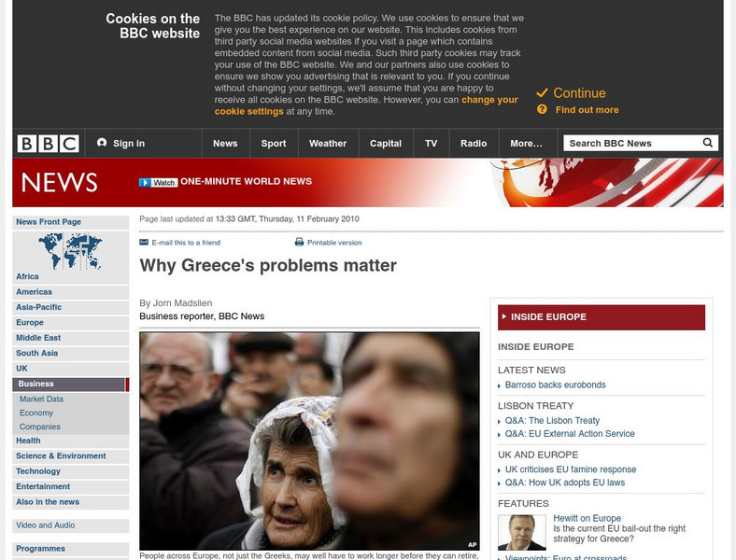The height and width of the screenshot is (560, 736).
Task: Click the BBC logo
Action: 48,144
